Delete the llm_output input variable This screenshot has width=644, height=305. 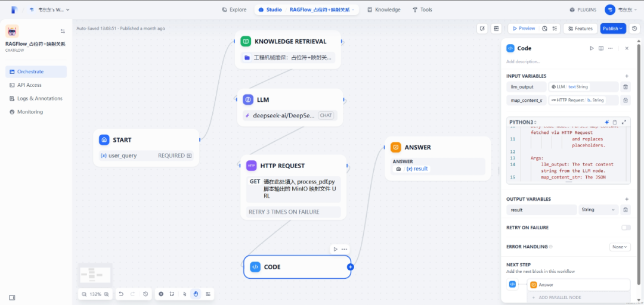[x=626, y=86]
